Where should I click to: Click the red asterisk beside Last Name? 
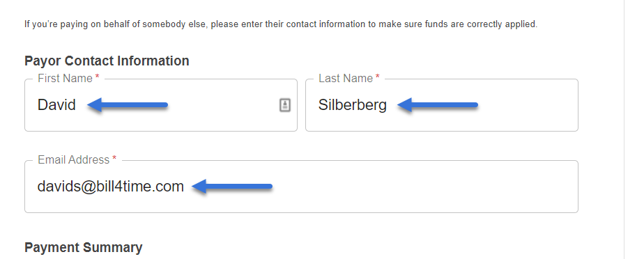(378, 77)
